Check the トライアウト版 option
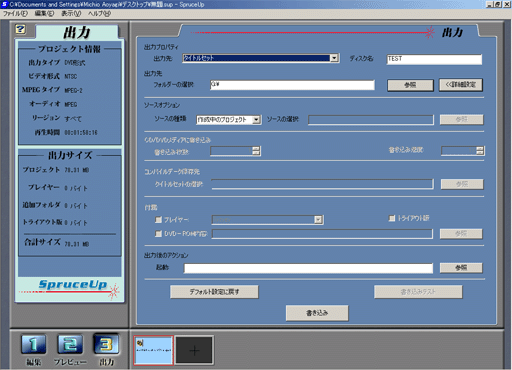512x370 pixels. [x=392, y=218]
